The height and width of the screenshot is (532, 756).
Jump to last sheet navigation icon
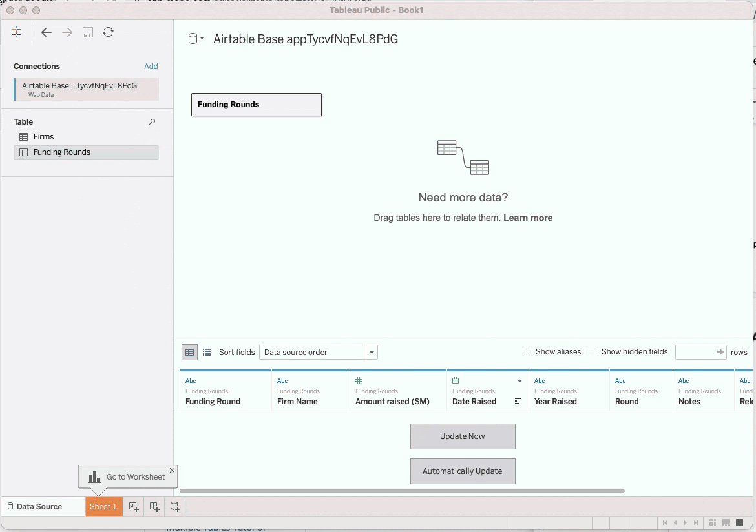point(696,523)
